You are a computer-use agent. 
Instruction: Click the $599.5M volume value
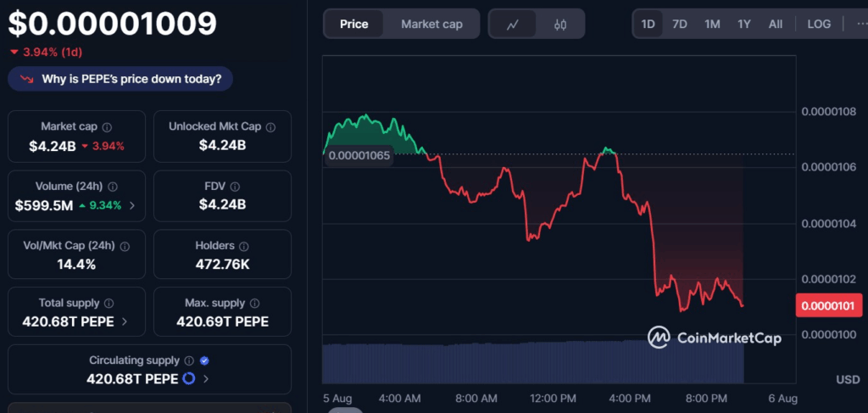44,206
